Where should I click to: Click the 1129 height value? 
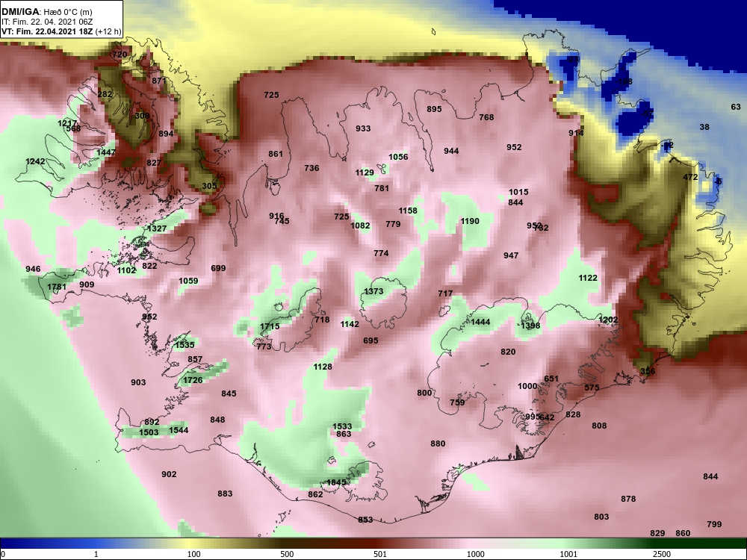tap(365, 172)
